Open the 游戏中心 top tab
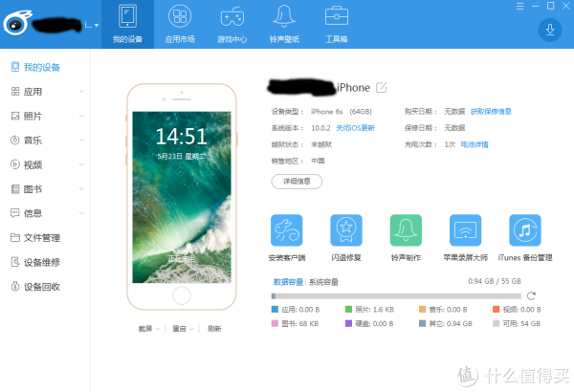Screen dimensions: 574x392 click(x=232, y=24)
